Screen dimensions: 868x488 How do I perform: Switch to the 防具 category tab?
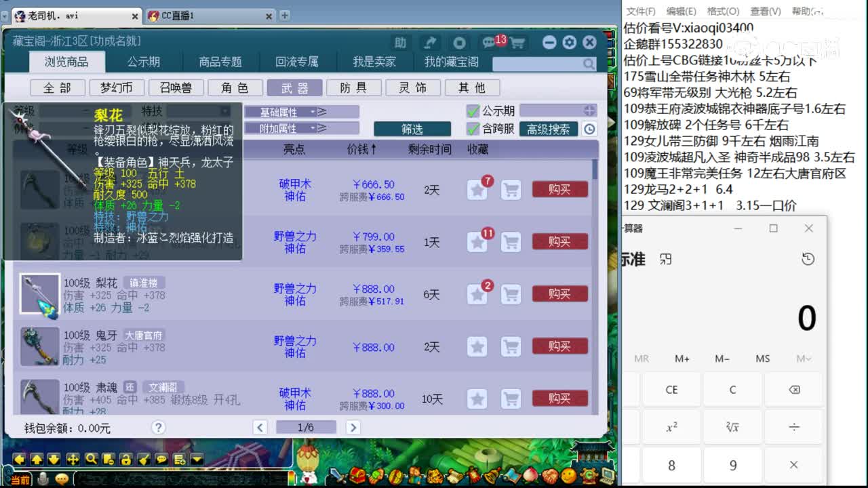point(353,87)
